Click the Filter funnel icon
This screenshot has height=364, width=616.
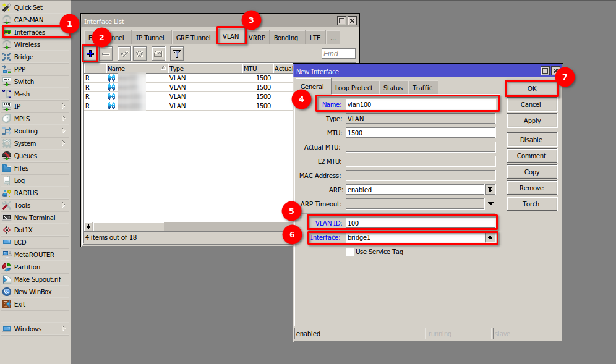[177, 54]
